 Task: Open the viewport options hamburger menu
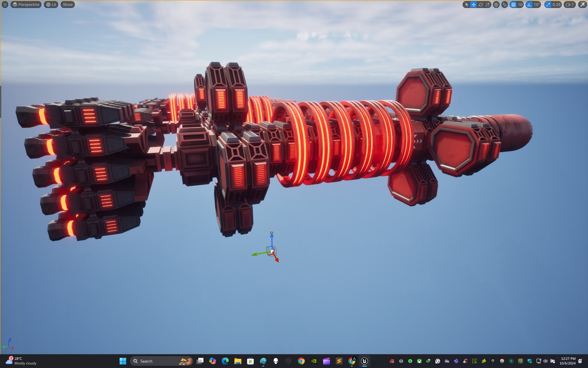pyautogui.click(x=5, y=4)
